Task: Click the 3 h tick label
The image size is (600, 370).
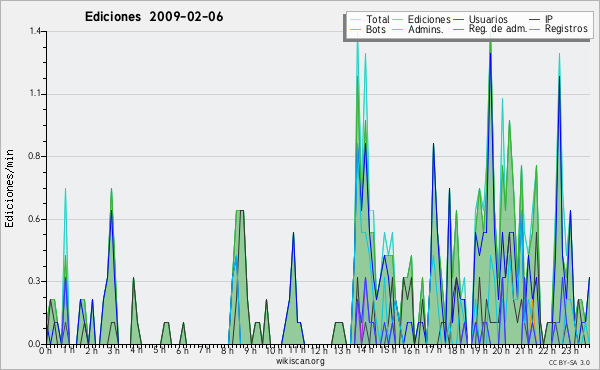Action: (x=113, y=350)
